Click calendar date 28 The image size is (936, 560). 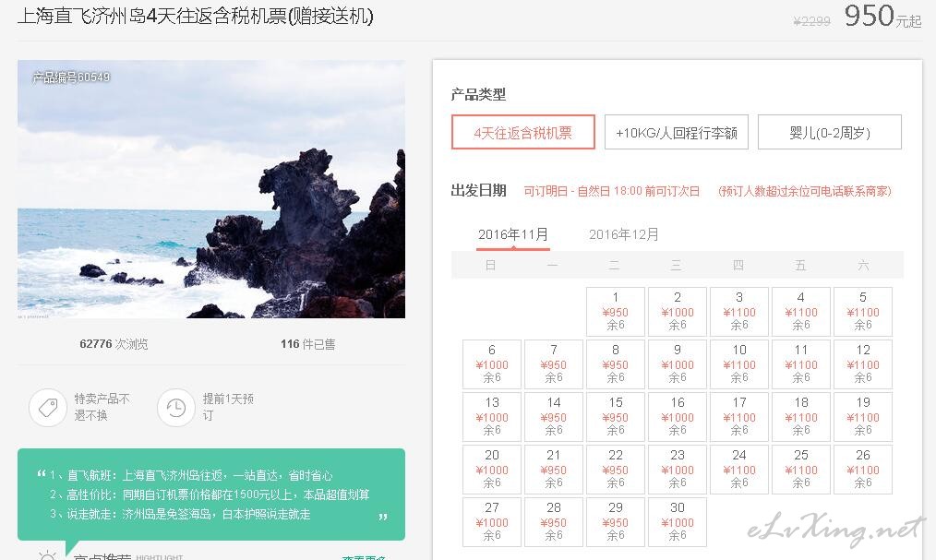(x=554, y=522)
